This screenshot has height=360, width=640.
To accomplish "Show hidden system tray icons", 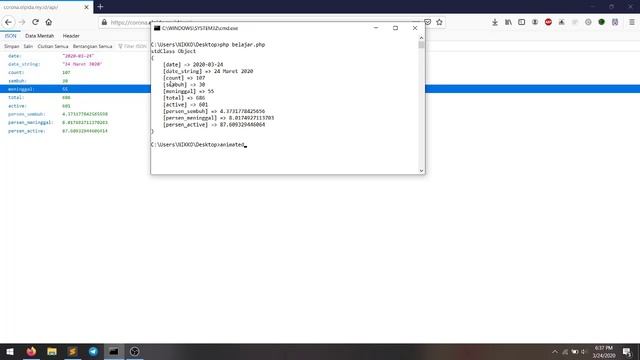I will [555, 352].
